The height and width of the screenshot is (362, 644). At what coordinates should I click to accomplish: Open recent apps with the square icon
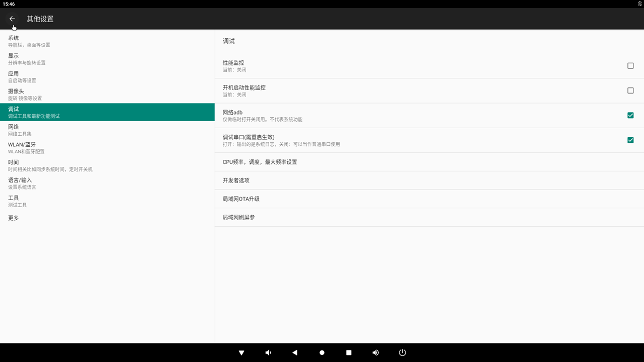[349, 353]
